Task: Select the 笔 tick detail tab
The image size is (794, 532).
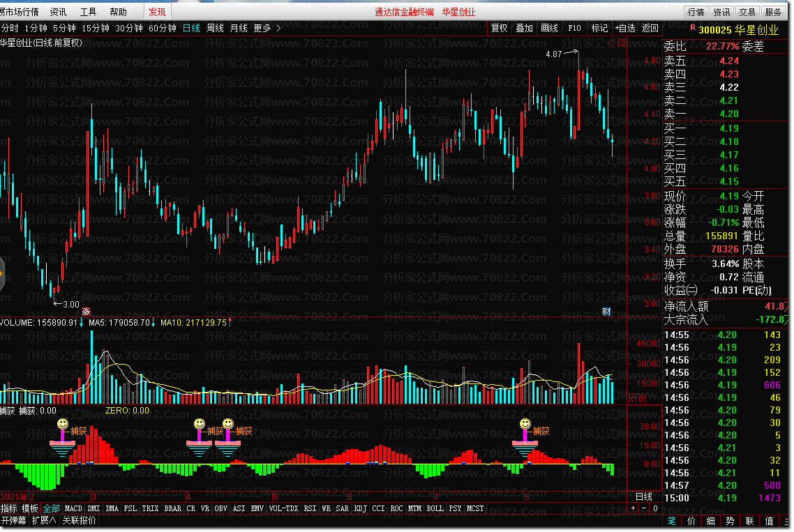Action: [671, 521]
